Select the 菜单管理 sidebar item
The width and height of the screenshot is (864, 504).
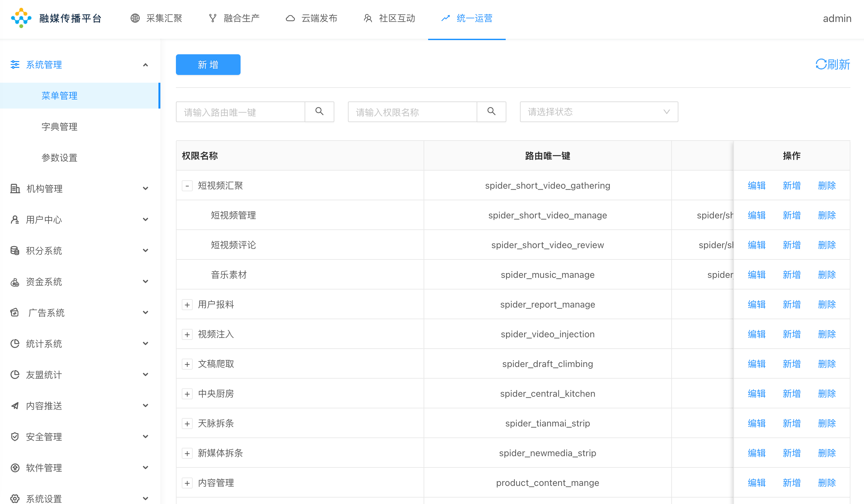[80, 96]
